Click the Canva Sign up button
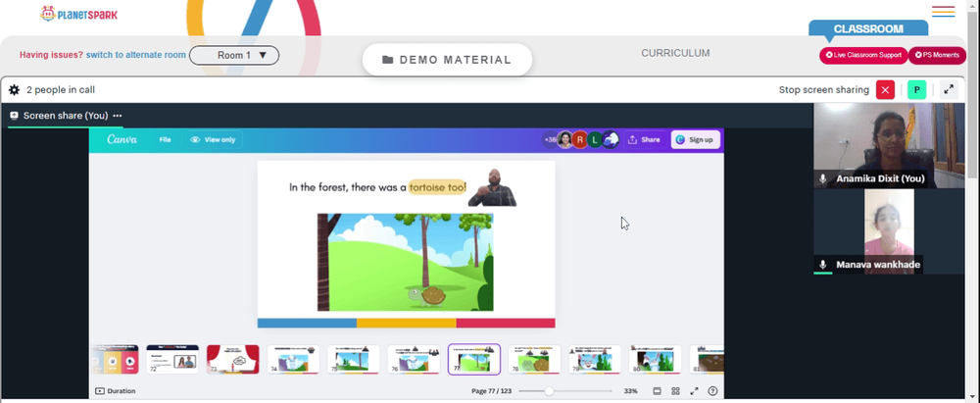The width and height of the screenshot is (980, 403). (x=695, y=139)
